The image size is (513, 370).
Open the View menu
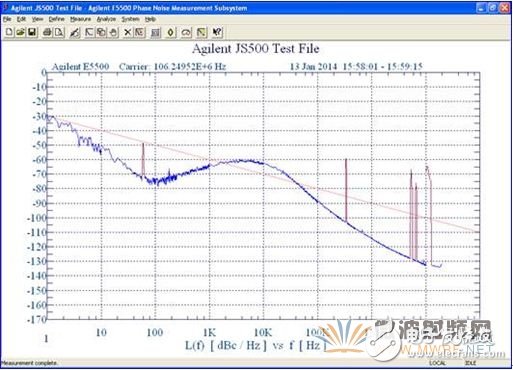coord(37,19)
